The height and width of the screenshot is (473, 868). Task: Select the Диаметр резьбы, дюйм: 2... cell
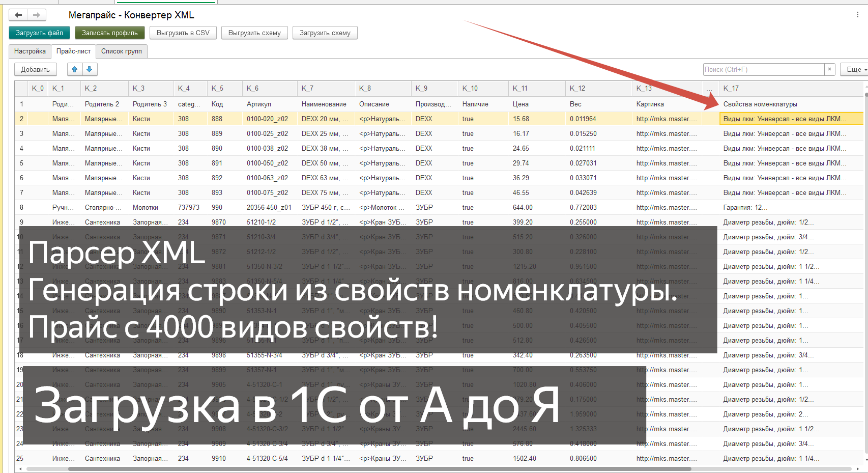pyautogui.click(x=792, y=414)
